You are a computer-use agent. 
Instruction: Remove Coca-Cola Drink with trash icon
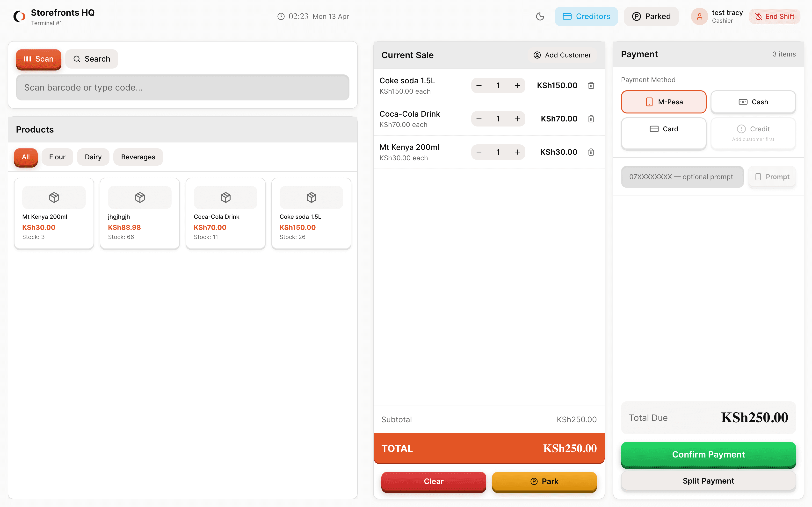pos(591,119)
